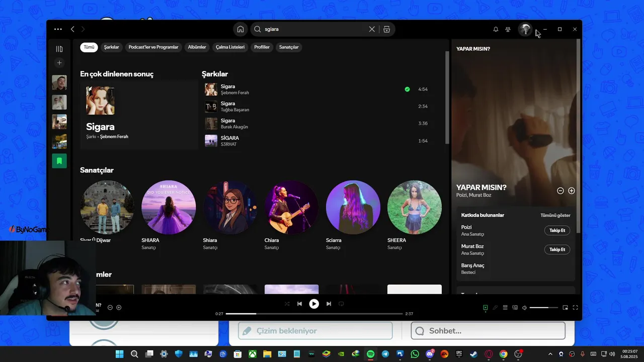Select the Profiller filter chip
Screen dimensions: 644x362
click(x=262, y=47)
